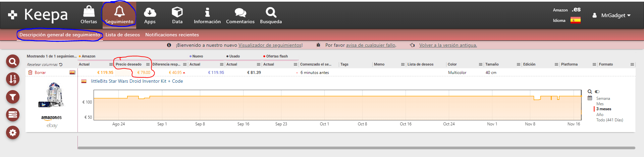Open the Color column menu

point(481,65)
